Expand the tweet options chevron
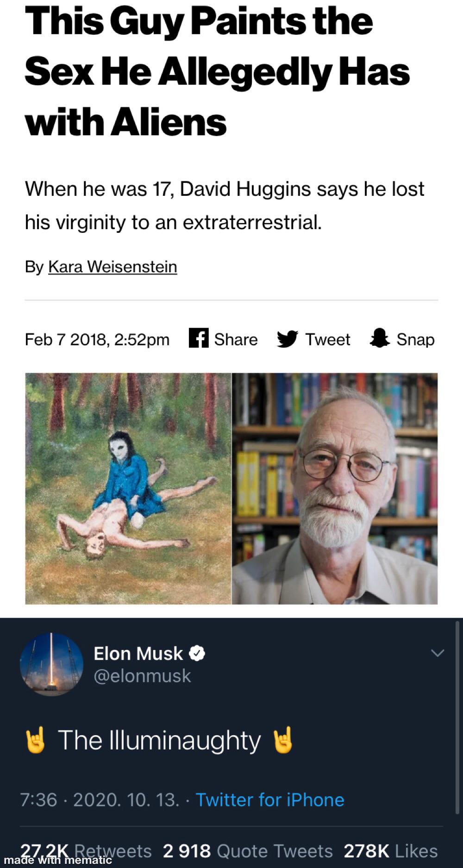The image size is (463, 868). click(x=438, y=653)
